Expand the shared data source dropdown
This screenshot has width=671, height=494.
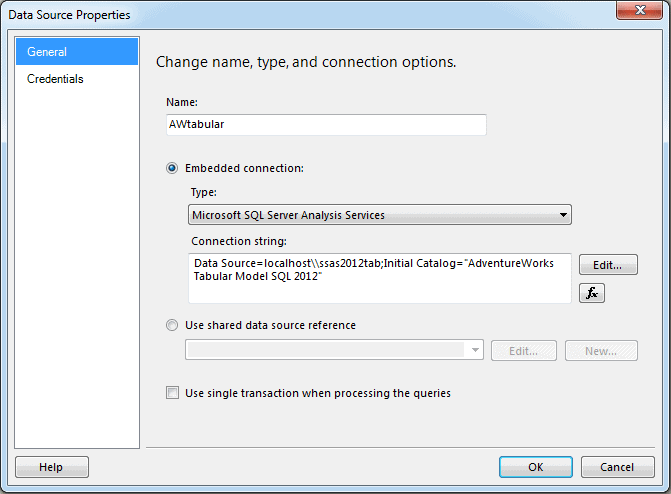point(475,350)
